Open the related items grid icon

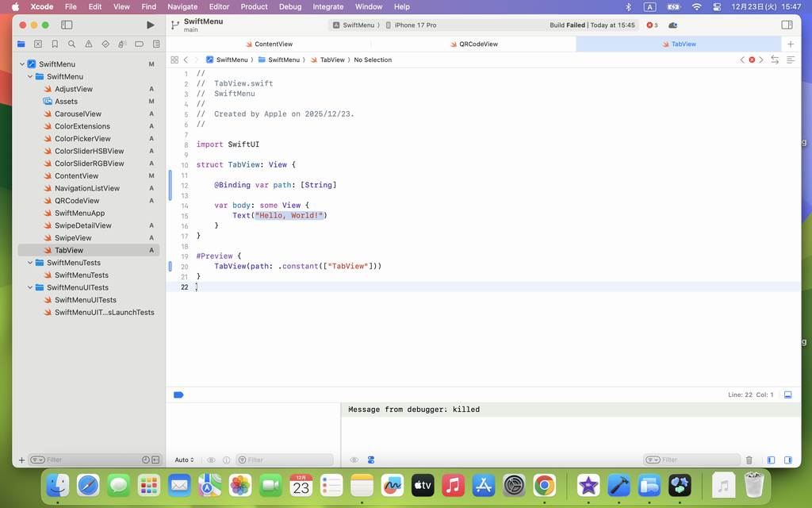(x=174, y=60)
